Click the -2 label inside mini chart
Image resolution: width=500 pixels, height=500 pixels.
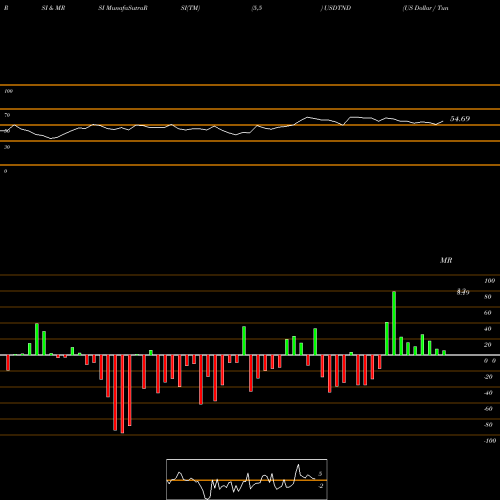pos(320,486)
